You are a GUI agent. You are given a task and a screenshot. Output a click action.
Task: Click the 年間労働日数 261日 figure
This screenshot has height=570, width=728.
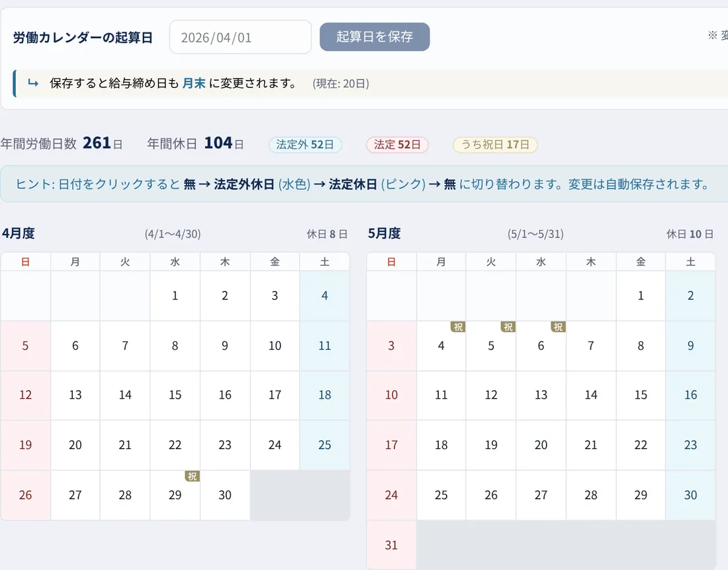(62, 143)
